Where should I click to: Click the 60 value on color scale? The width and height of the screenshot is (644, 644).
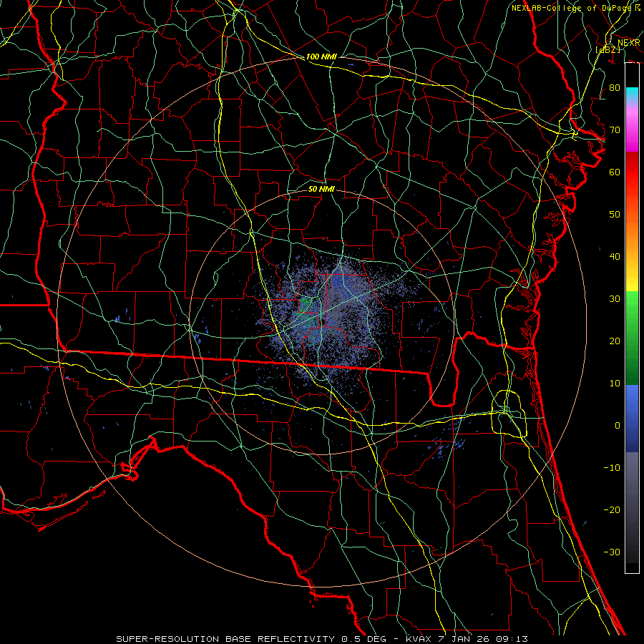615,172
